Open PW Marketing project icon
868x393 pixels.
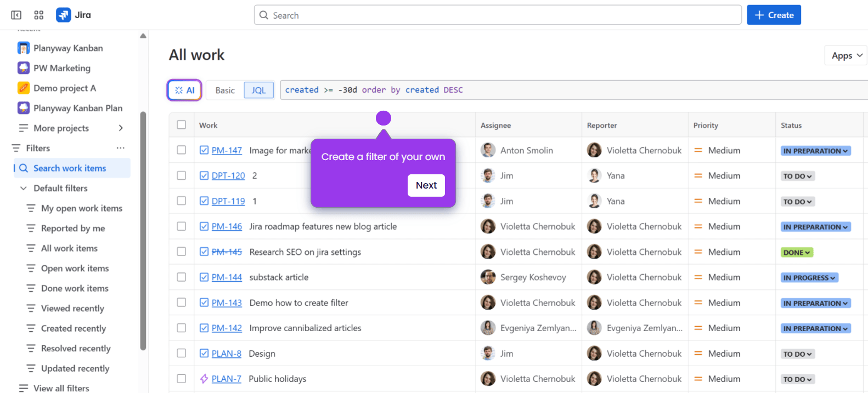click(x=24, y=68)
